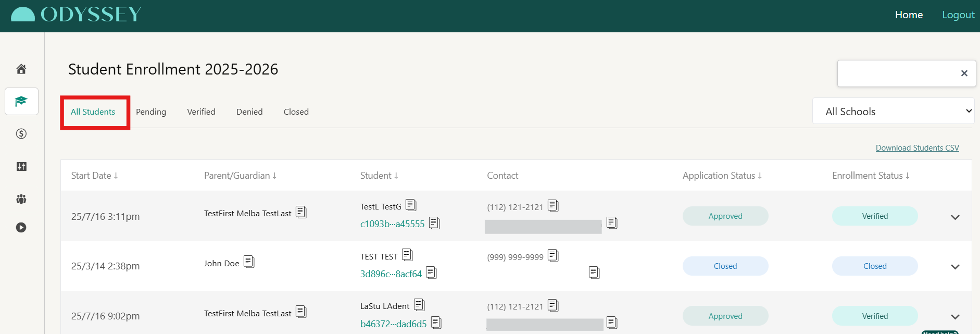980x334 pixels.
Task: Open the home icon in left sidebar
Action: 21,69
